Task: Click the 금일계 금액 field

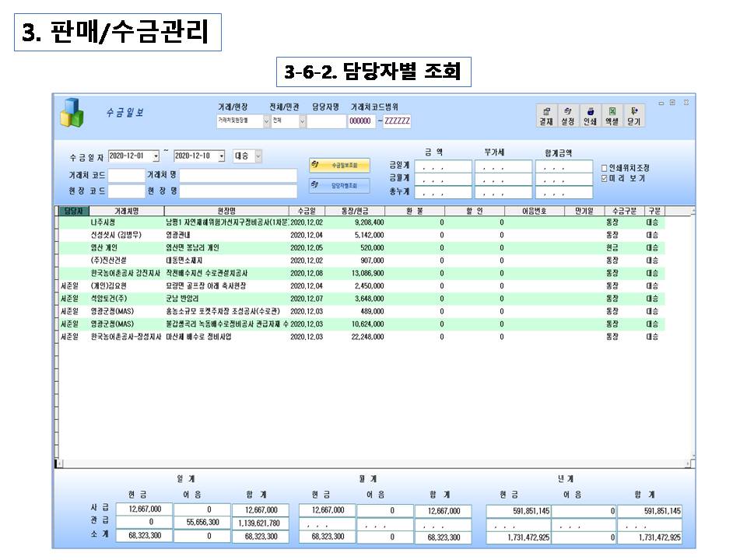Action: [443, 166]
